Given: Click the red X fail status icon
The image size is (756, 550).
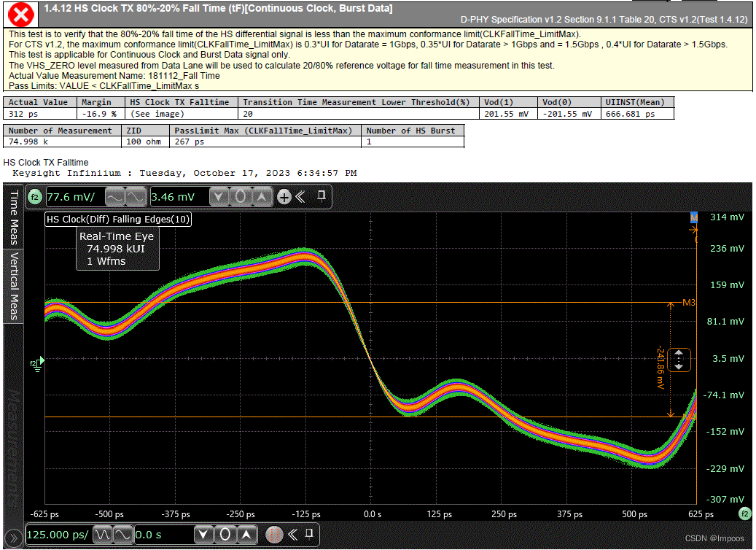Looking at the screenshot, I should click(x=20, y=15).
